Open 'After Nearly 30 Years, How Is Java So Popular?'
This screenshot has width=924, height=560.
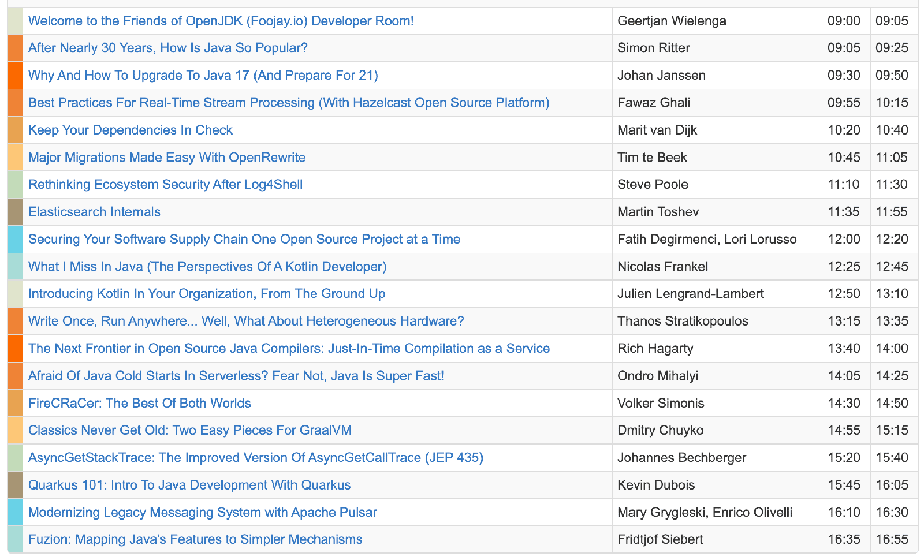click(x=167, y=48)
